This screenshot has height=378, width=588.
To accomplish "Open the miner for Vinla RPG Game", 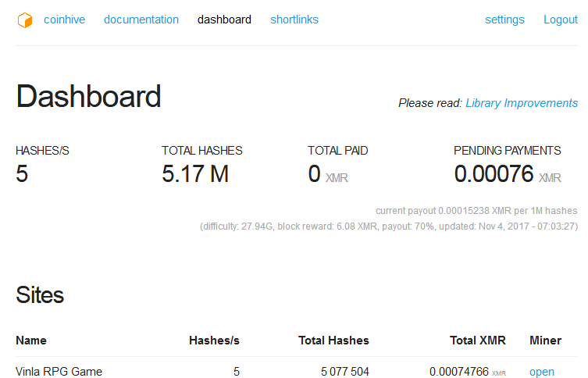I will (542, 372).
